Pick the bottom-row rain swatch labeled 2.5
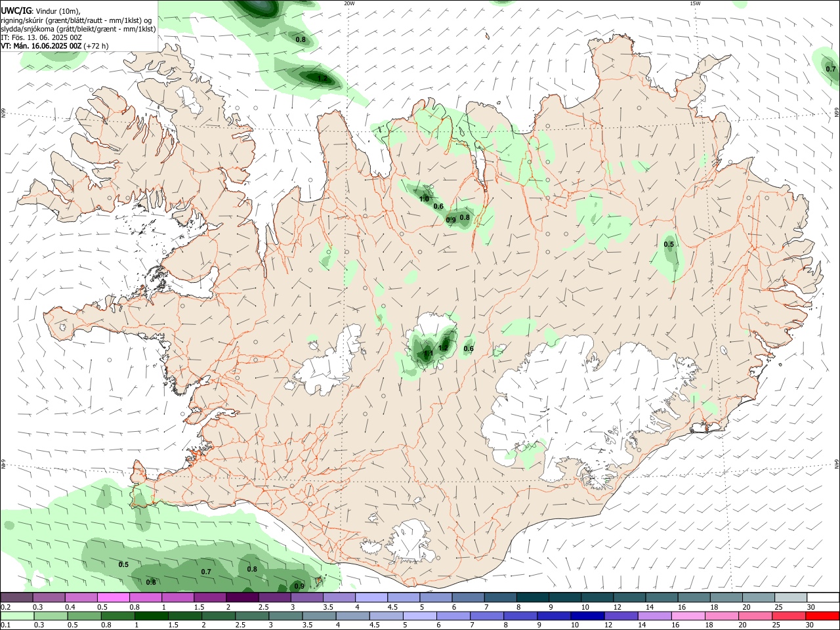Image resolution: width=840 pixels, height=630 pixels. tap(252, 616)
